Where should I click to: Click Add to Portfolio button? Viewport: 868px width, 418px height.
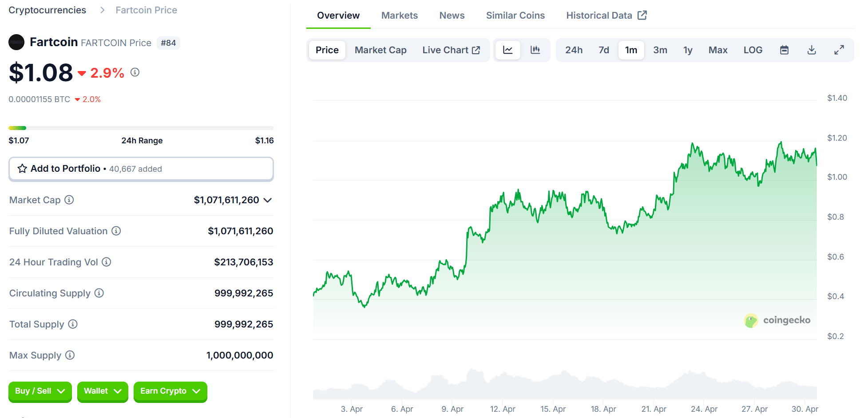[141, 169]
